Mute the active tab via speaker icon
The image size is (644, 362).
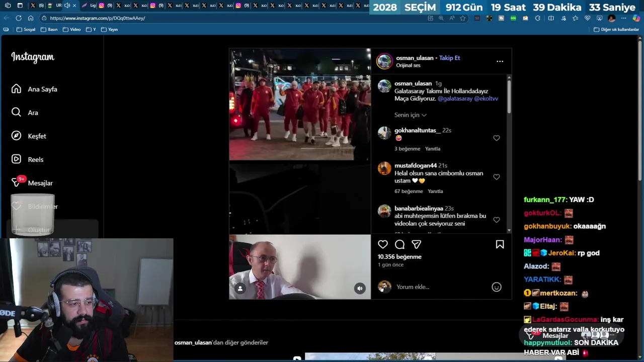tap(67, 6)
